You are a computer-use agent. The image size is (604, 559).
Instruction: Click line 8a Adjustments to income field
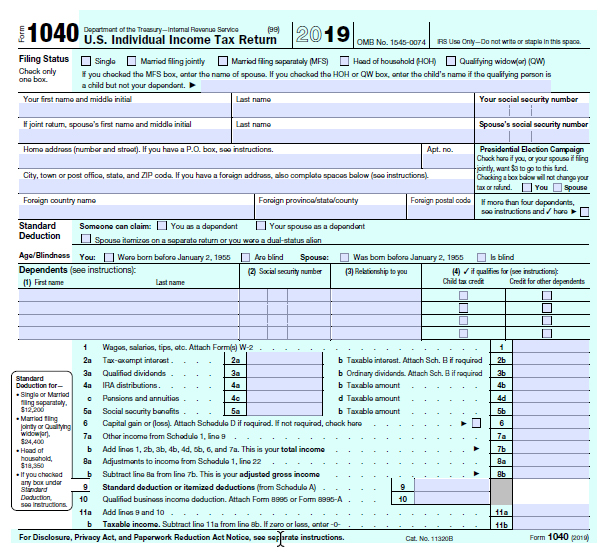pos(551,462)
